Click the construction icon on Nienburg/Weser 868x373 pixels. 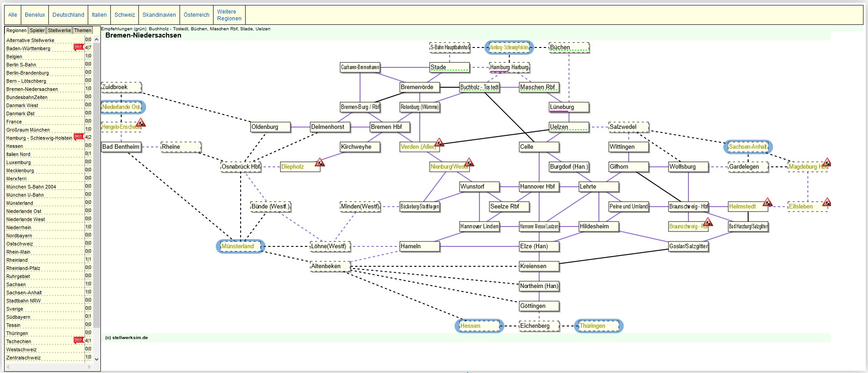point(469,162)
